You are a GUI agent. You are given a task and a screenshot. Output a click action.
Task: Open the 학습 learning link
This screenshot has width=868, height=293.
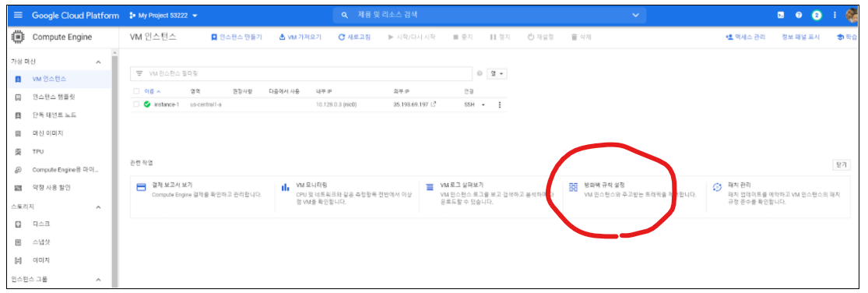click(x=847, y=37)
